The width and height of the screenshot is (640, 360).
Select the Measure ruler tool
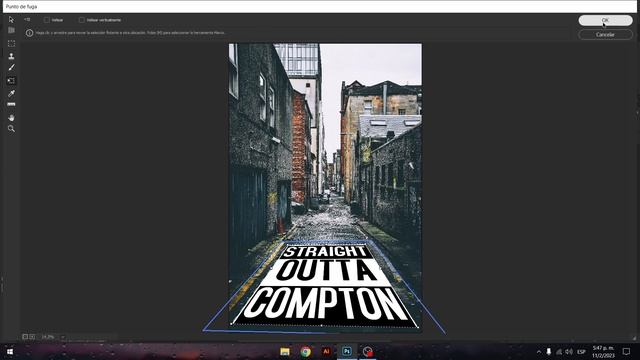click(11, 104)
